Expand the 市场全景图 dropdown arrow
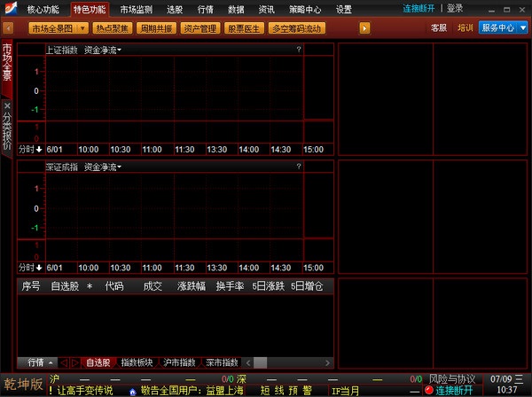 coord(82,28)
